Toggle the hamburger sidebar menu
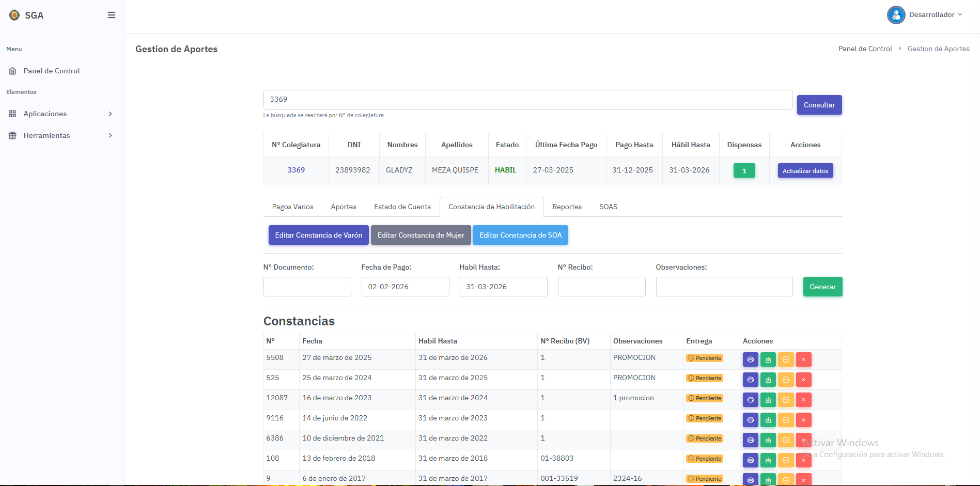The height and width of the screenshot is (486, 980). coord(111,15)
